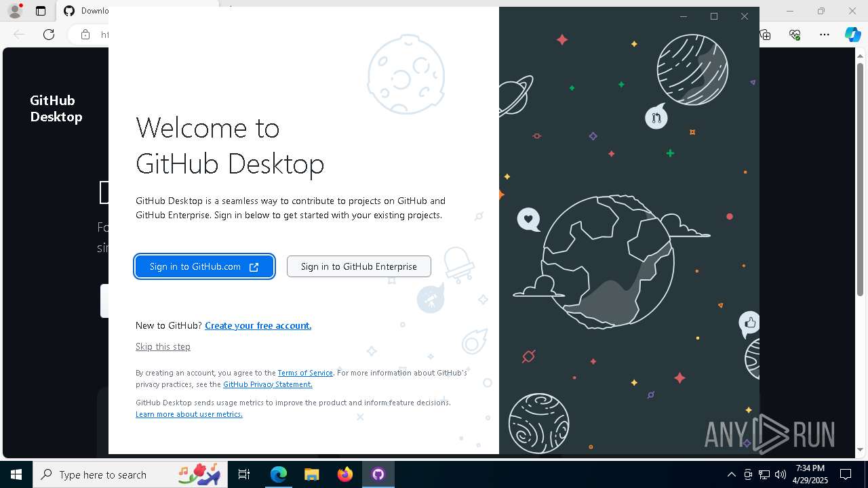
Task: Open Edge Collections icon
Action: coord(765,35)
